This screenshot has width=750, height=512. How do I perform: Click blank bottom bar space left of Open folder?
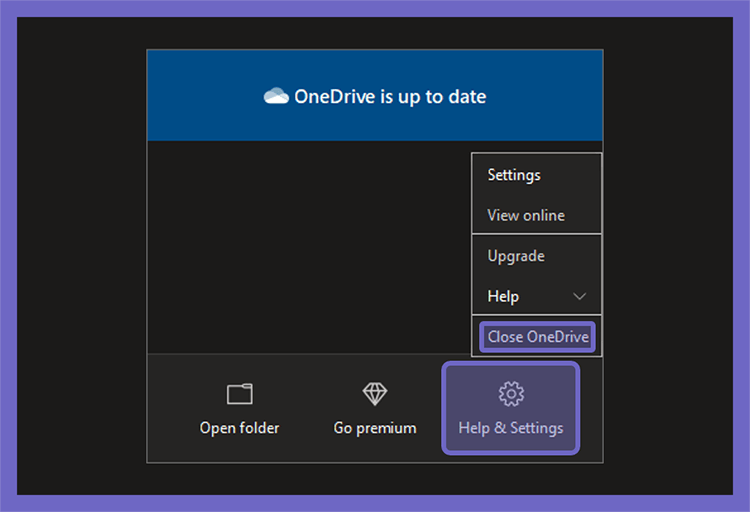pos(170,408)
